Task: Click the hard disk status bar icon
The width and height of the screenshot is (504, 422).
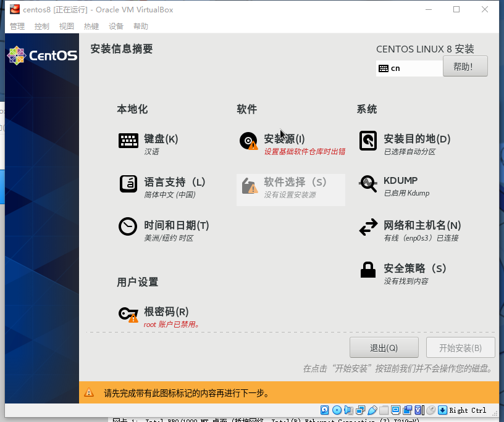Action: pos(325,410)
